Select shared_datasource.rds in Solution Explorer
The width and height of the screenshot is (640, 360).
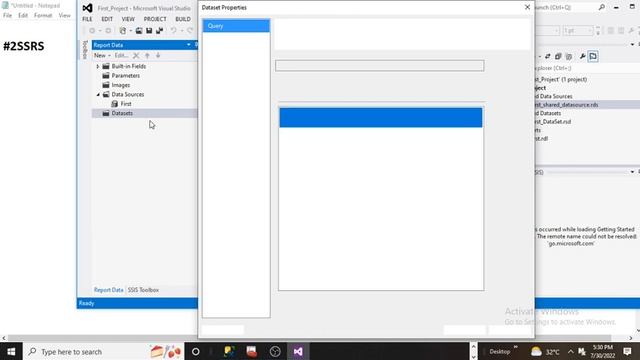coord(567,105)
